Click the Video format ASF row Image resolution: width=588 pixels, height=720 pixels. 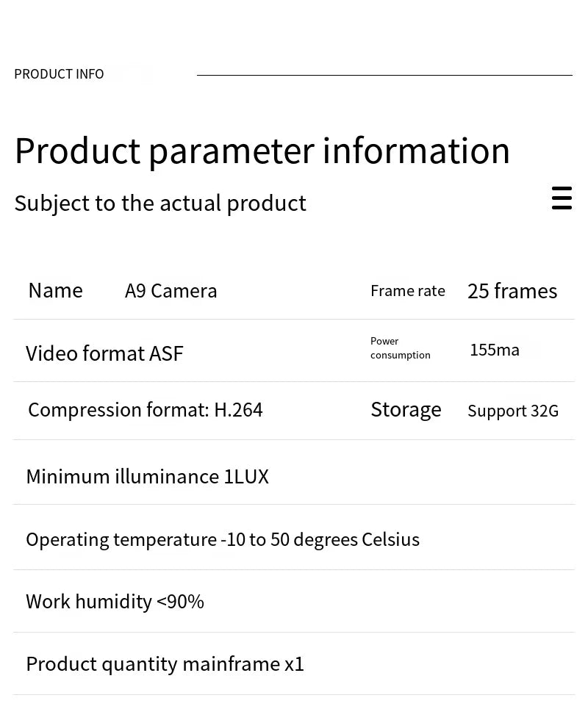tap(104, 353)
